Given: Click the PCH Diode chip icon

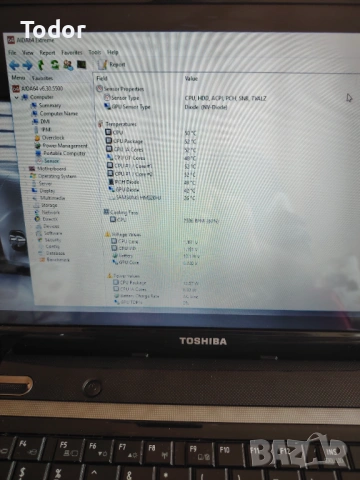Looking at the screenshot, I should [112, 182].
